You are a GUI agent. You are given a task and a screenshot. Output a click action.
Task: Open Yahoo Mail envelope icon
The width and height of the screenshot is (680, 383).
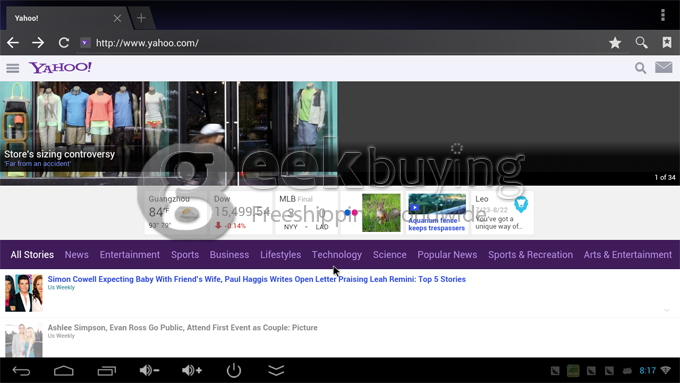[664, 67]
